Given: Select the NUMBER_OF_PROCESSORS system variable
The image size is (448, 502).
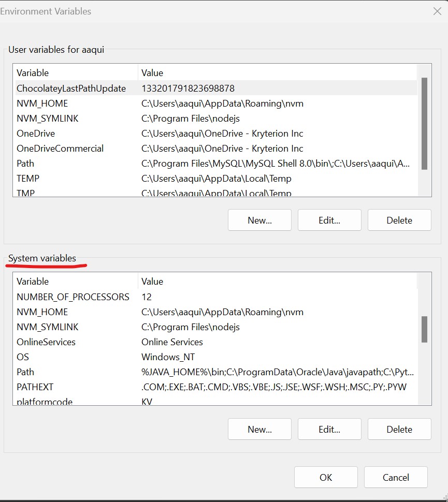Looking at the screenshot, I should pos(73,297).
